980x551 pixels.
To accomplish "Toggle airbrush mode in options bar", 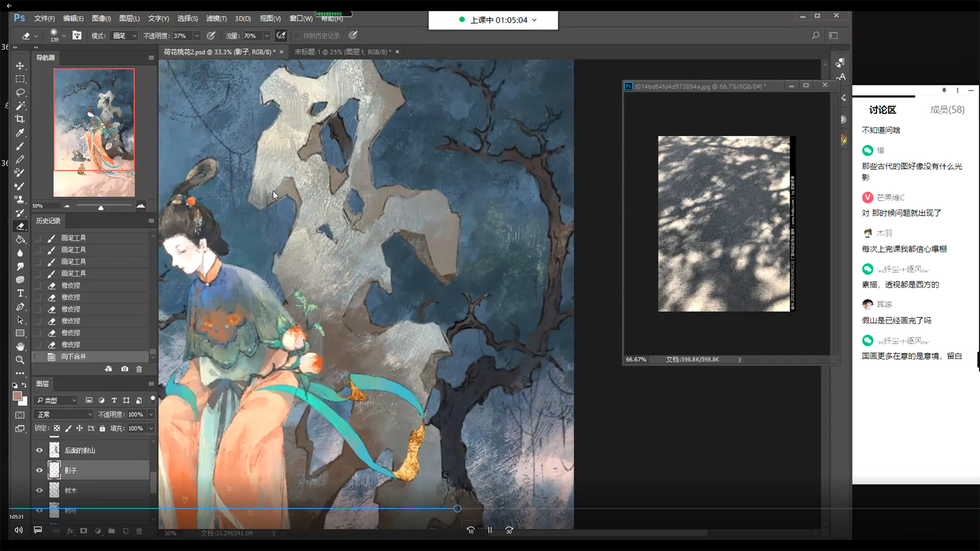I will pos(281,36).
